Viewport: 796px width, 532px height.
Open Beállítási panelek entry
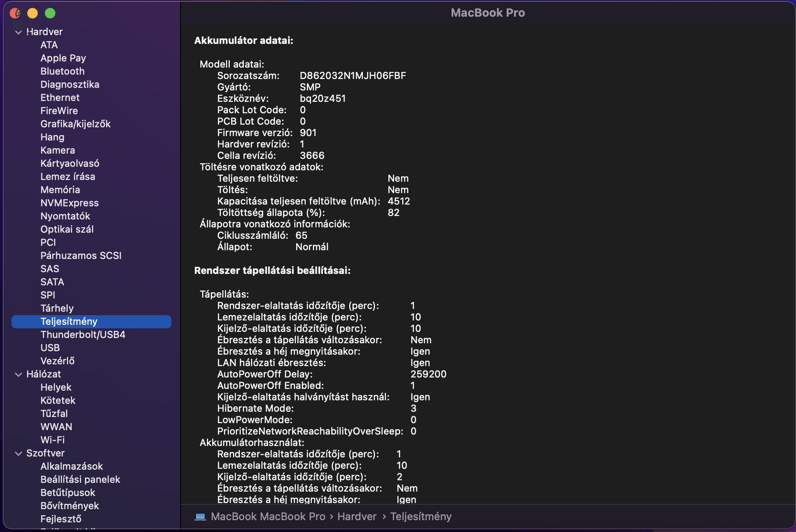point(80,479)
